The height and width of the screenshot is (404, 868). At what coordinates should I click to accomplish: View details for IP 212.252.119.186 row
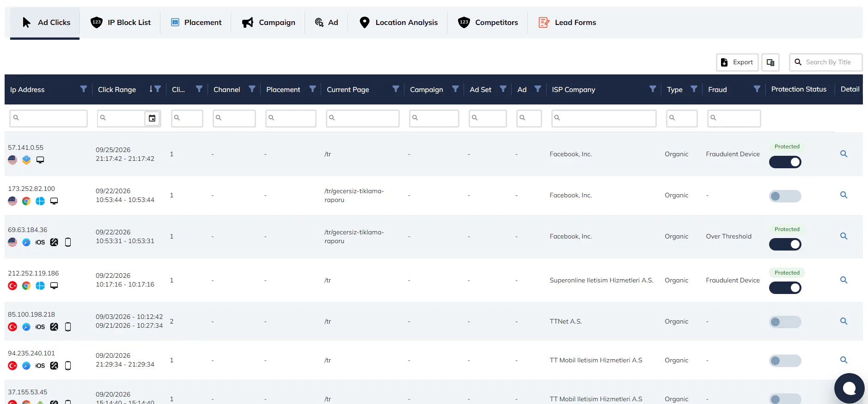[x=844, y=280]
